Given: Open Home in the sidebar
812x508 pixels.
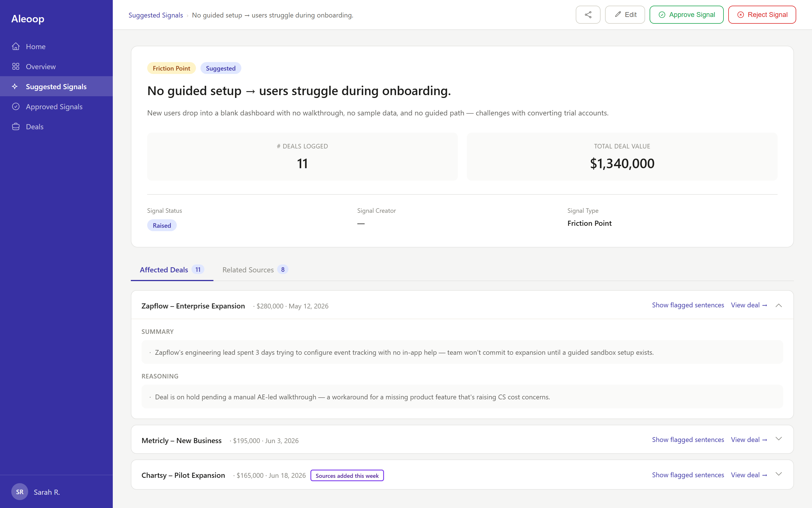Looking at the screenshot, I should 56,46.
